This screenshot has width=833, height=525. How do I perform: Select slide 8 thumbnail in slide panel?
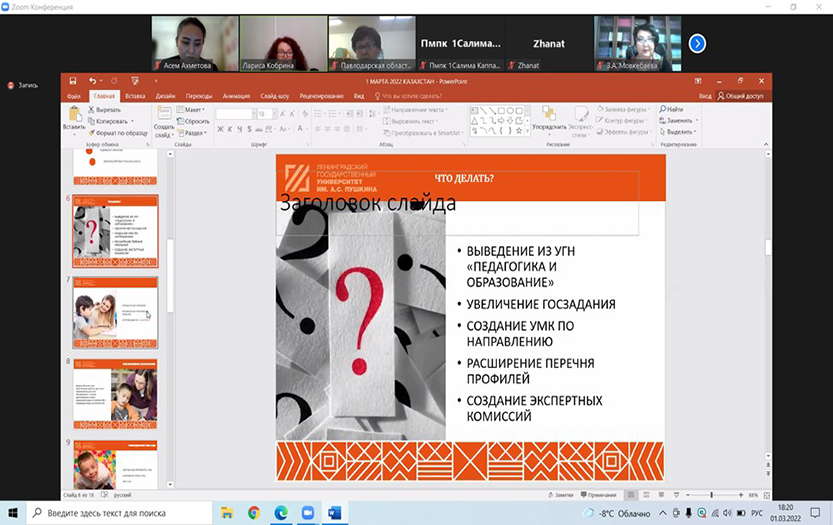click(115, 392)
